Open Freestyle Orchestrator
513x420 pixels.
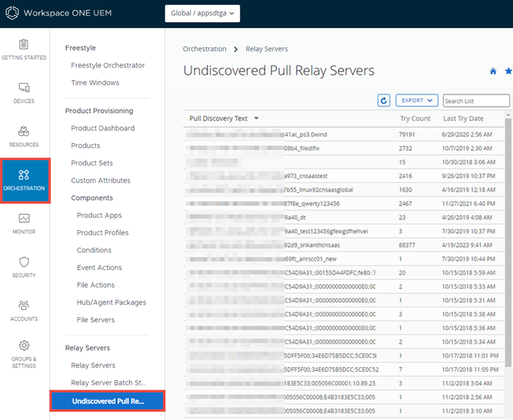click(x=108, y=65)
